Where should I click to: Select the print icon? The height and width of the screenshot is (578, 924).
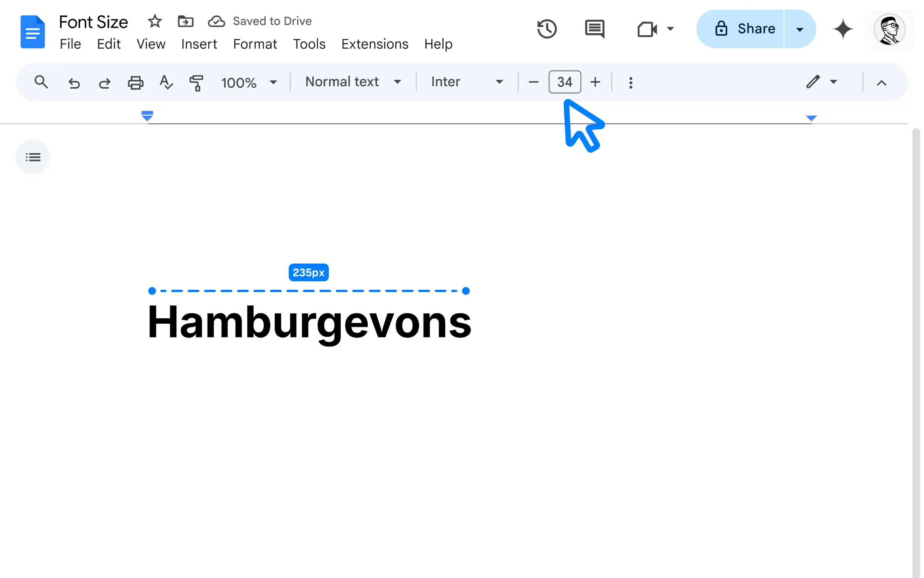point(135,82)
